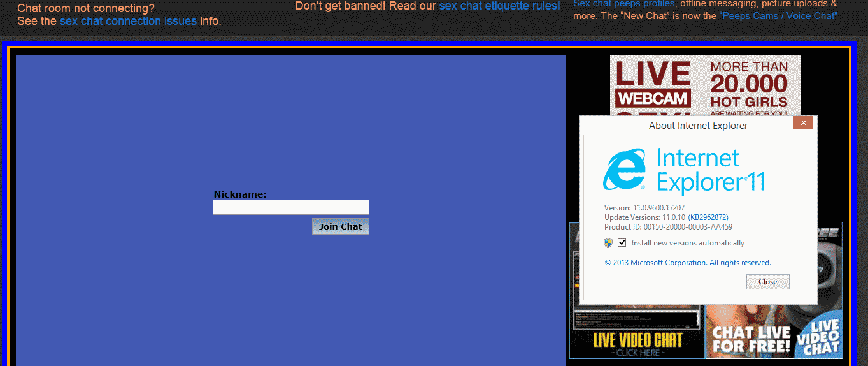Image resolution: width=868 pixels, height=366 pixels.
Task: Click the About Internet Explorer title text
Action: click(698, 126)
